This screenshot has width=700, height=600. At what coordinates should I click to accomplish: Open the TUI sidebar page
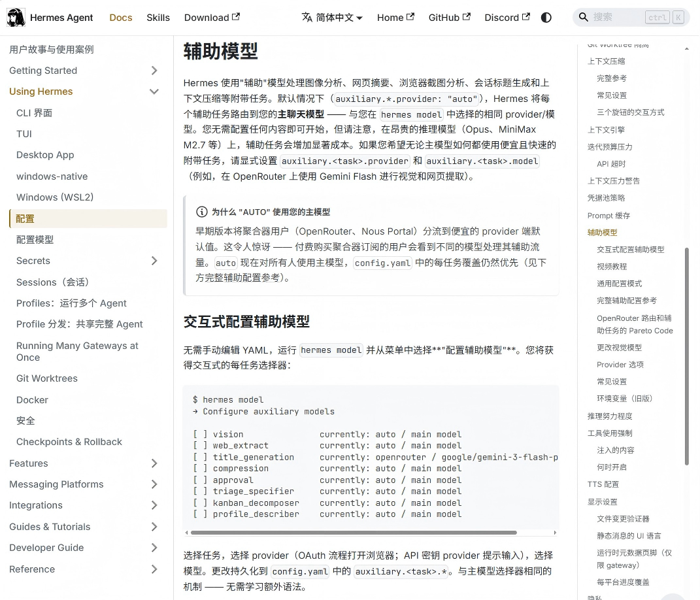tap(24, 134)
